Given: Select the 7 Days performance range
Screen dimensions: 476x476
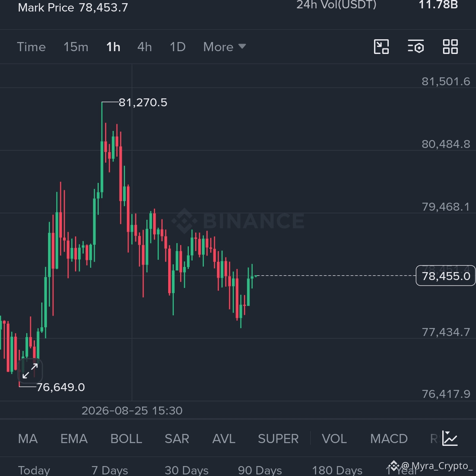Looking at the screenshot, I should [x=109, y=470].
